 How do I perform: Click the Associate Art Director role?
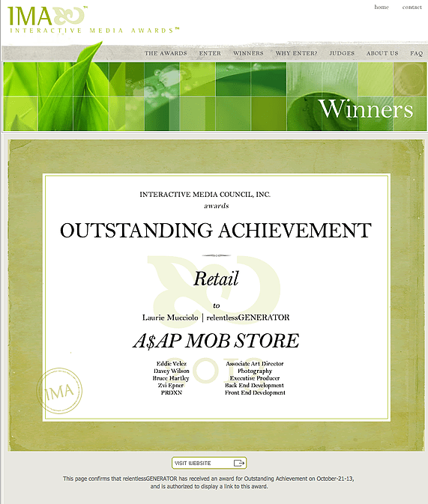coord(255,363)
